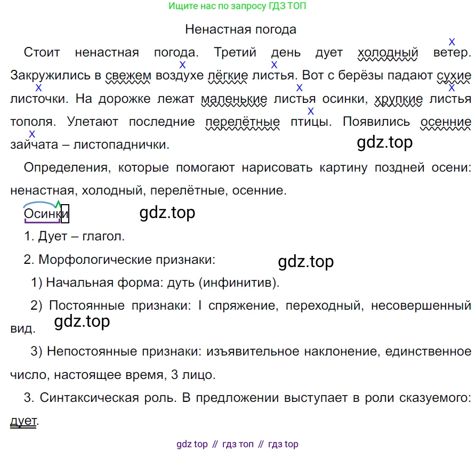Select the phrase "3 лицо."

point(193,375)
